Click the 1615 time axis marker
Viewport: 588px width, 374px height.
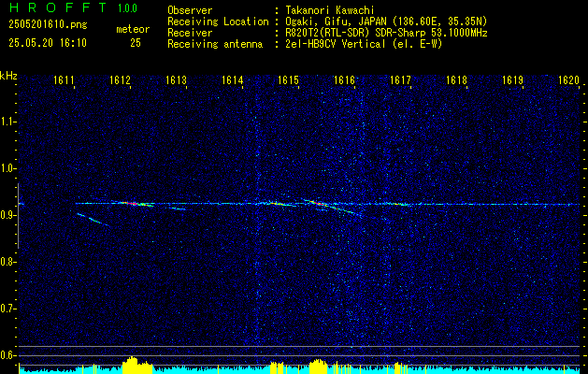point(288,79)
